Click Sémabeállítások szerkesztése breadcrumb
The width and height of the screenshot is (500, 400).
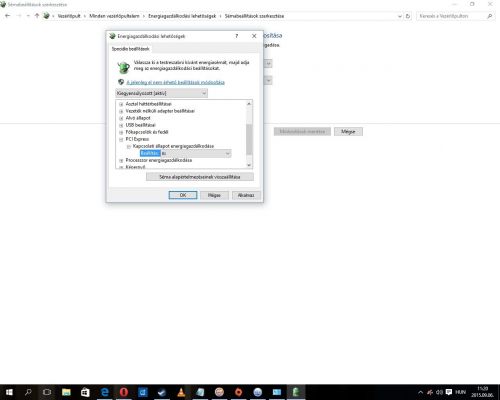point(254,16)
